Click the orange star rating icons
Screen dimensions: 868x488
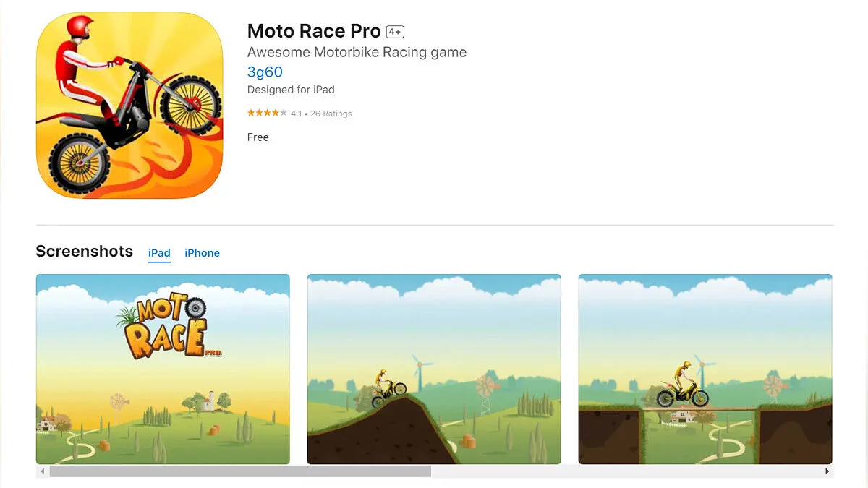(x=267, y=114)
